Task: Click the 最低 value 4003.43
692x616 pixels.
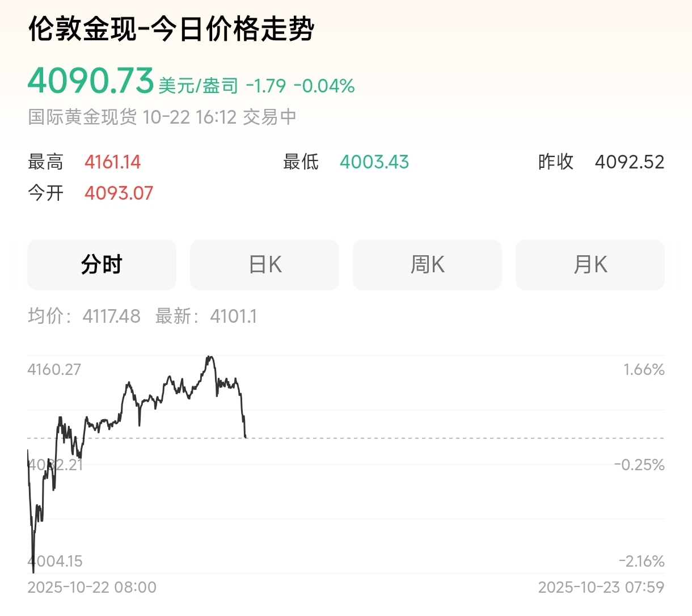Action: coord(374,162)
